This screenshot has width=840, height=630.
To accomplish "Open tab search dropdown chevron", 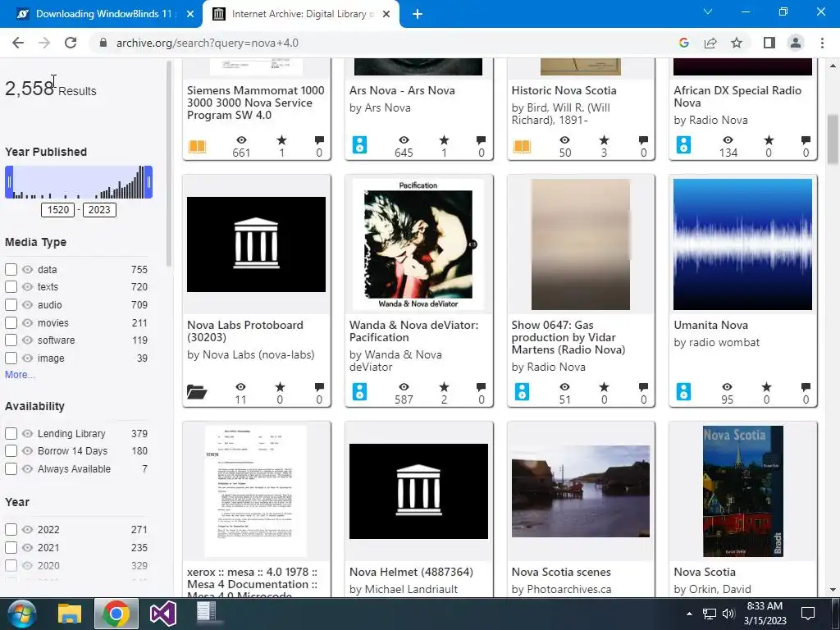I will click(708, 11).
